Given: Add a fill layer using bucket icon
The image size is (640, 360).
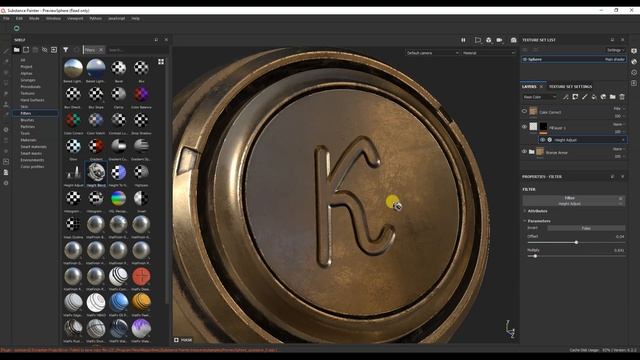Looking at the screenshot, I should click(594, 97).
